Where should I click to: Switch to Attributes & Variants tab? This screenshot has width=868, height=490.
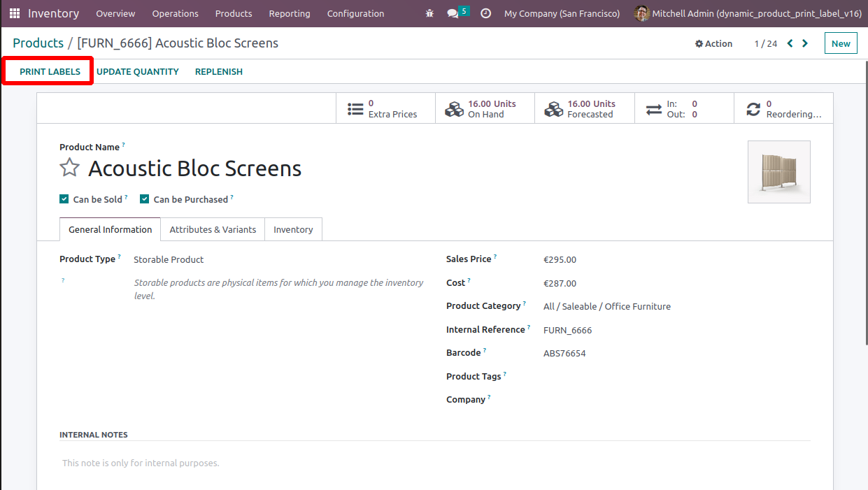click(213, 229)
